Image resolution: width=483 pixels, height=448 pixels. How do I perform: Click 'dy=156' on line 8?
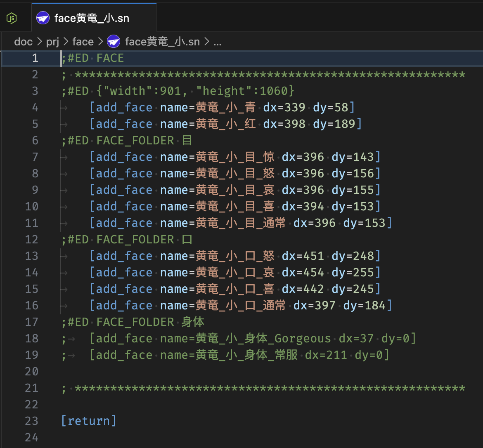[x=353, y=173]
